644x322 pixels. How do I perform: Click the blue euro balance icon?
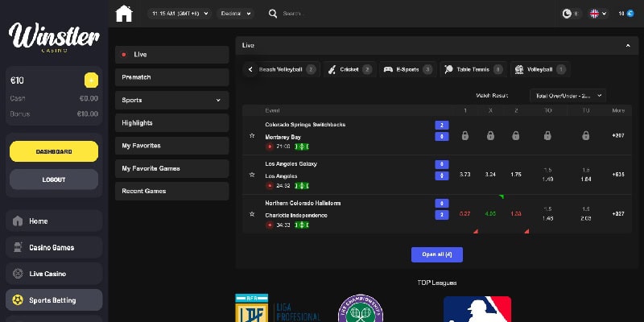click(630, 14)
